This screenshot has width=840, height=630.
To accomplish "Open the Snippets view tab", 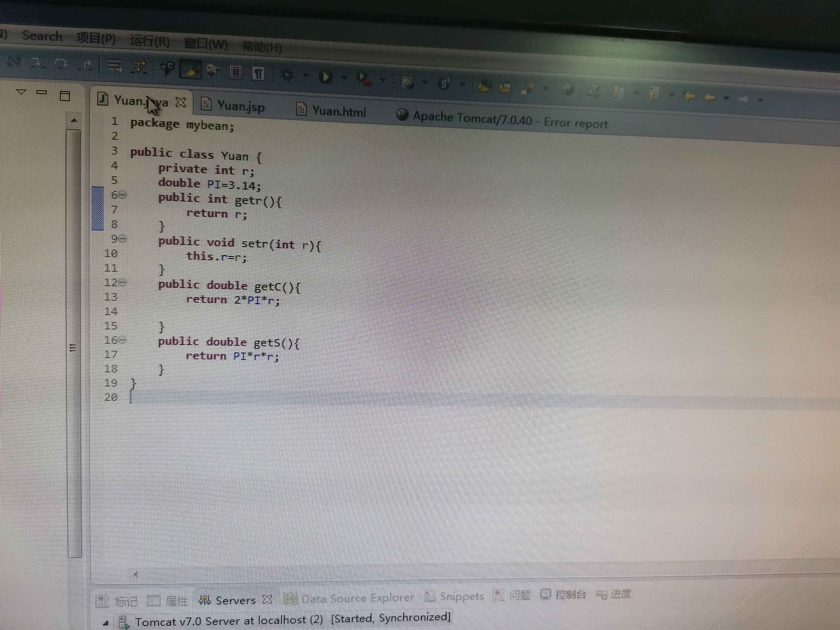I will click(455, 596).
